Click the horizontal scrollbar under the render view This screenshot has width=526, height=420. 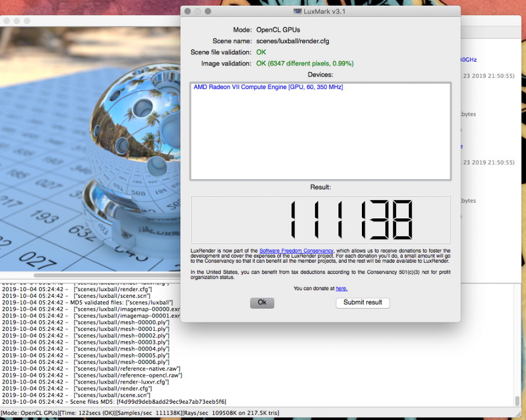pos(106,276)
